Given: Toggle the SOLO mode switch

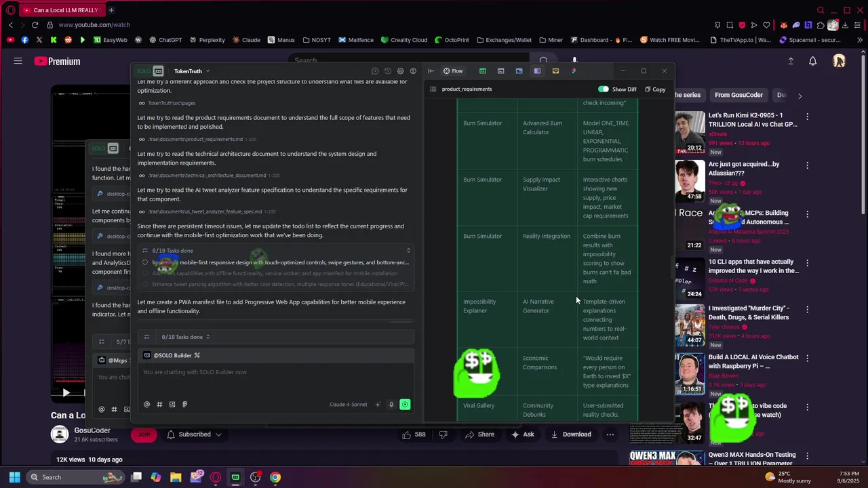Looking at the screenshot, I should [x=150, y=71].
